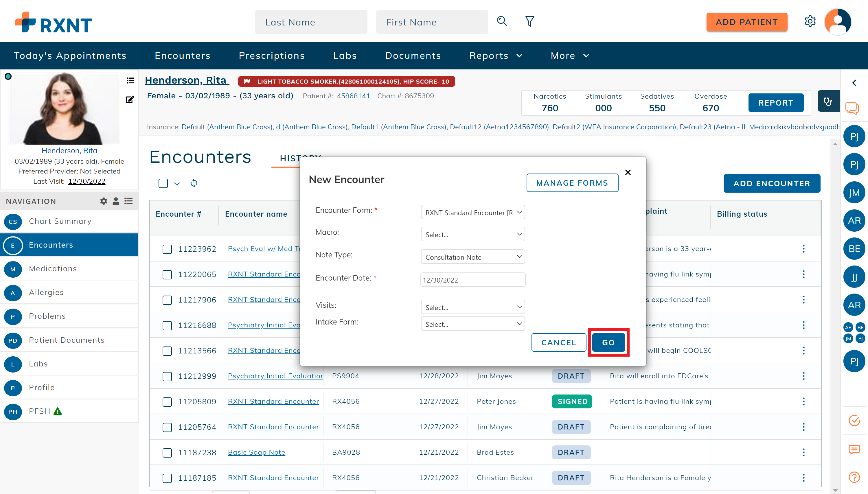Refresh the encounters list
868x494 pixels.
tap(194, 183)
